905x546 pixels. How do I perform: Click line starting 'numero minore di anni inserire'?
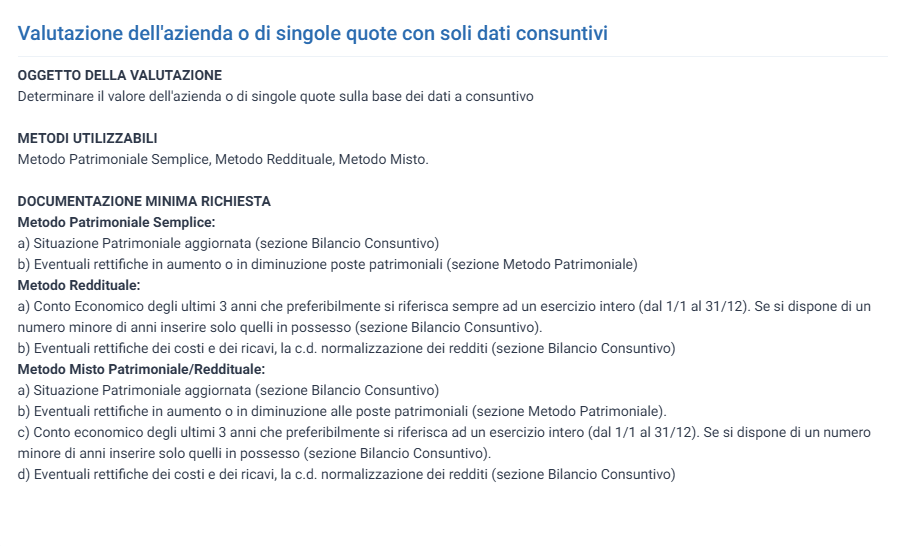[280, 327]
